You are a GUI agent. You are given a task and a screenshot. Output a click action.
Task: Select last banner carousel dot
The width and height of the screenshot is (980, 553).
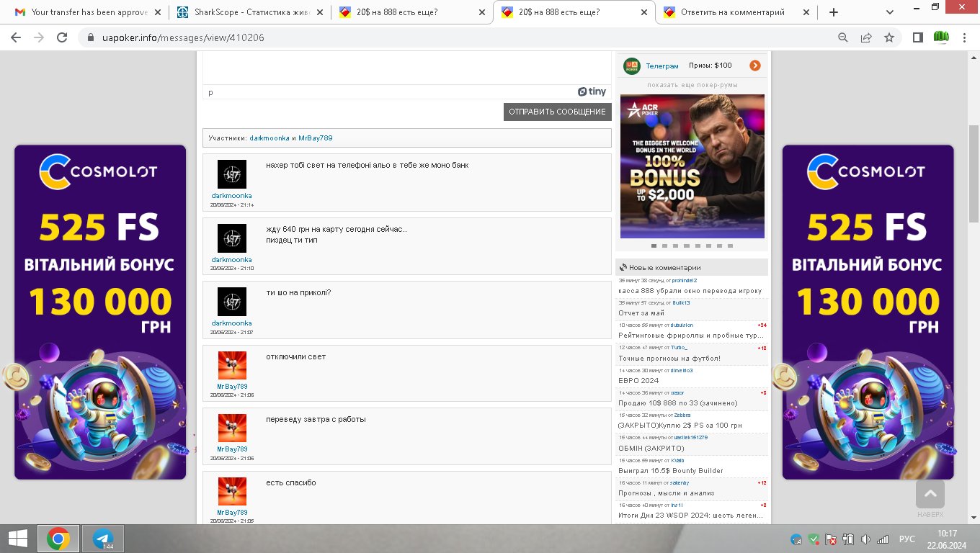(x=730, y=246)
